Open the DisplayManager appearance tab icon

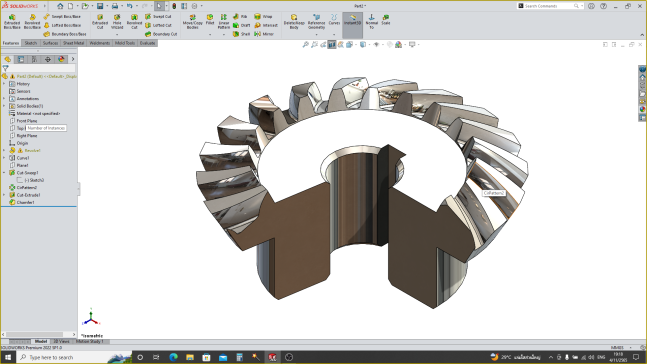61,59
